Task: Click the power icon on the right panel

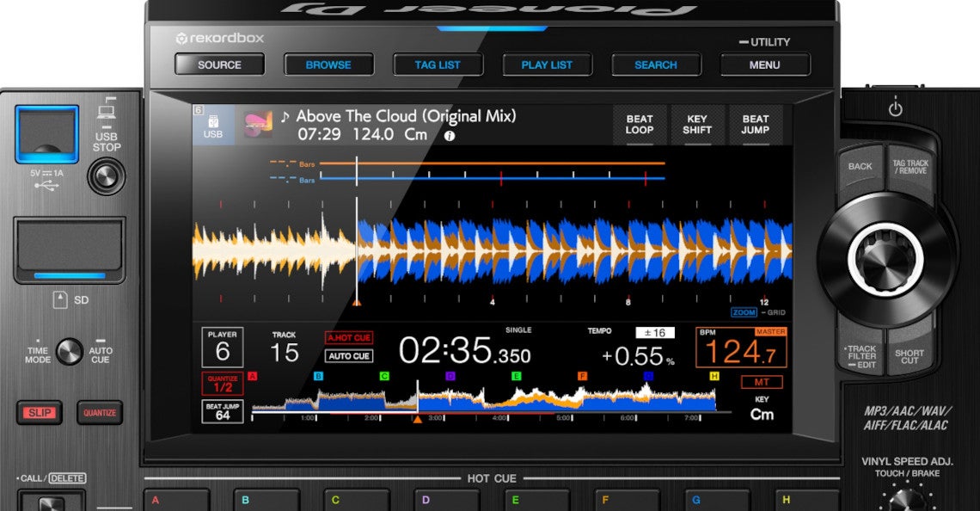Action: pos(896,108)
